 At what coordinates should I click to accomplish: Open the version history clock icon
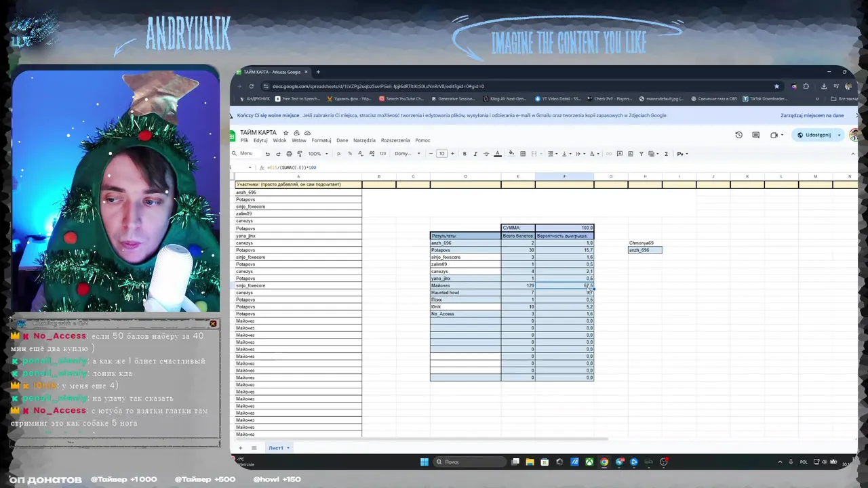click(x=738, y=135)
